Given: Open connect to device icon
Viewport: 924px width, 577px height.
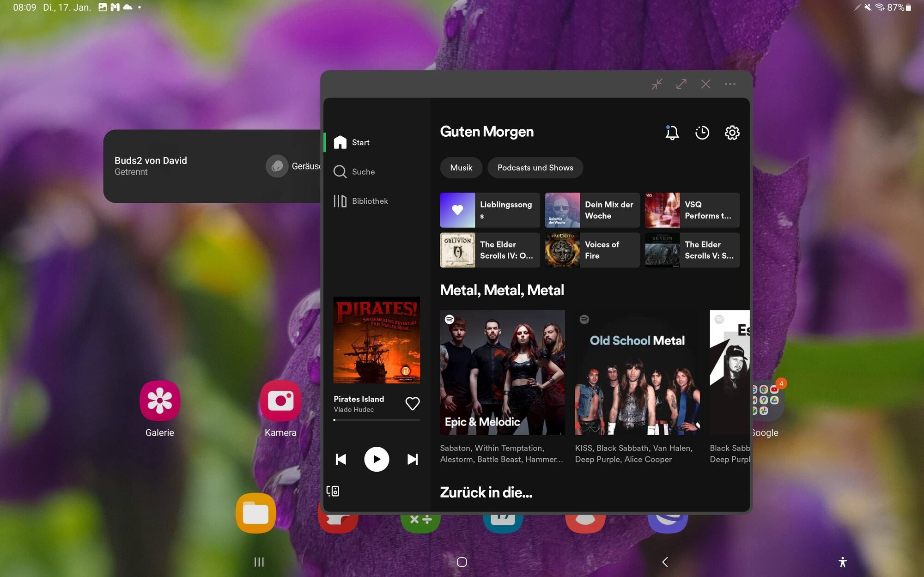Looking at the screenshot, I should (x=333, y=491).
